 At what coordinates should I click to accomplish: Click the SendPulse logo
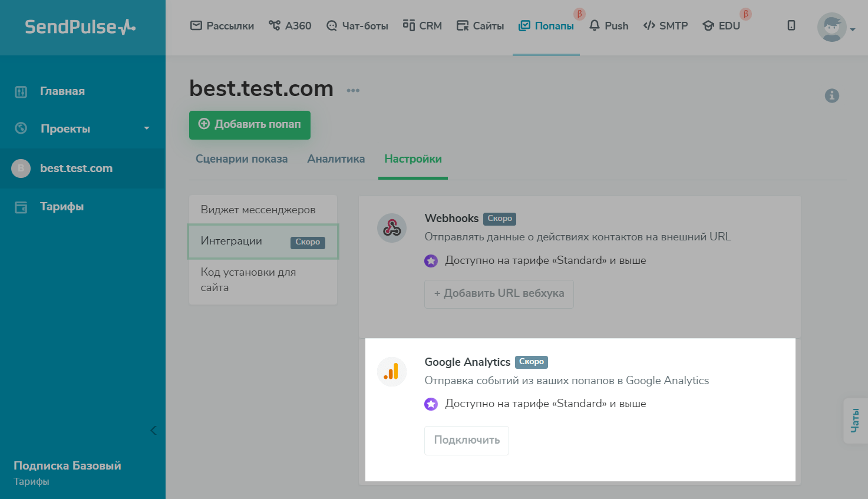[x=80, y=27]
